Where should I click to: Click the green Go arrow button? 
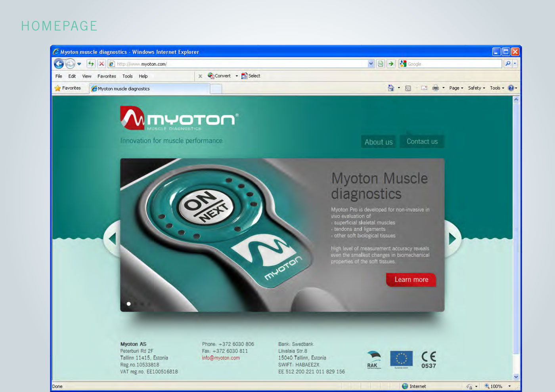(391, 64)
